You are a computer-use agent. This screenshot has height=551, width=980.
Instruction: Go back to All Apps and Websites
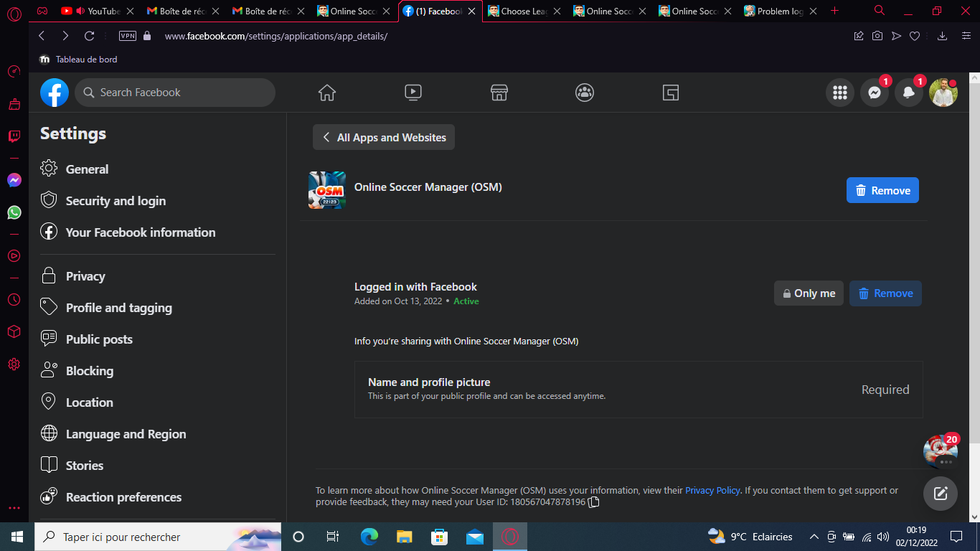[384, 138]
